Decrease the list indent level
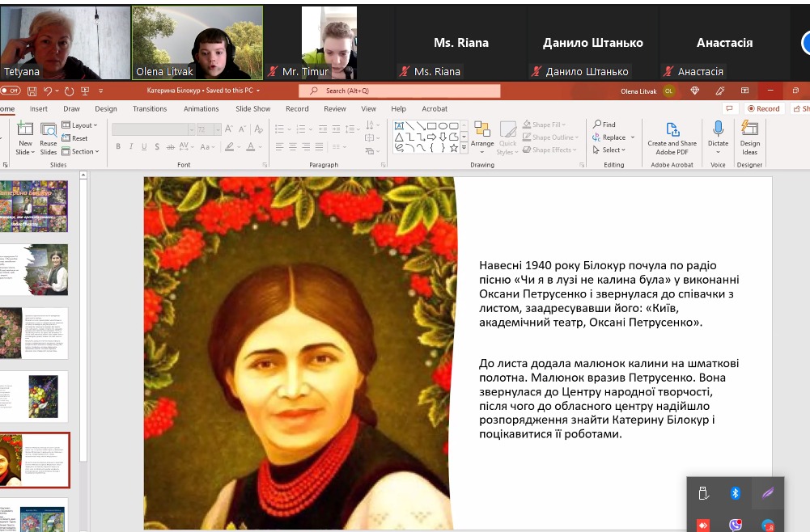The width and height of the screenshot is (810, 532). (323, 129)
